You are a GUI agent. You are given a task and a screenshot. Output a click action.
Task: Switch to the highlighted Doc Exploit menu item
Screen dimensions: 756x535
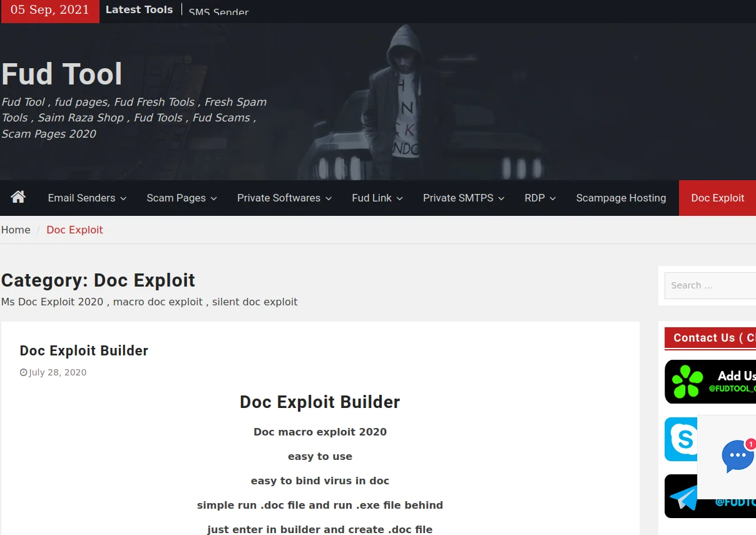717,198
